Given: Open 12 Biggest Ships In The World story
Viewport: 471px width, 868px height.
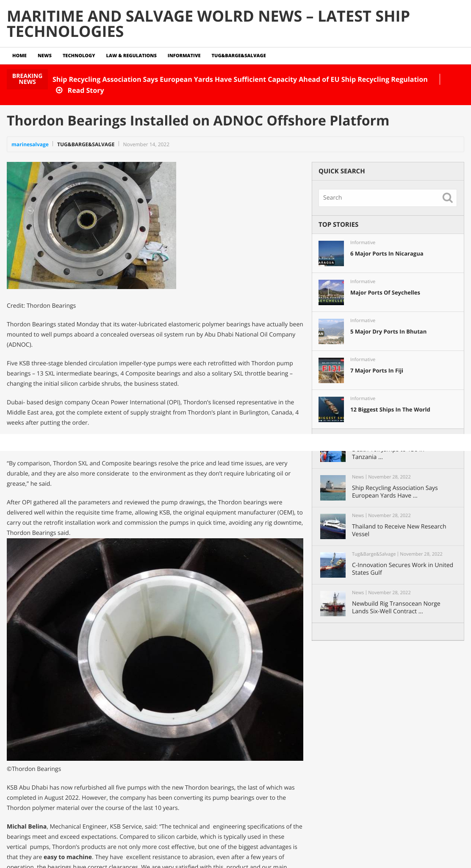Looking at the screenshot, I should pos(390,410).
